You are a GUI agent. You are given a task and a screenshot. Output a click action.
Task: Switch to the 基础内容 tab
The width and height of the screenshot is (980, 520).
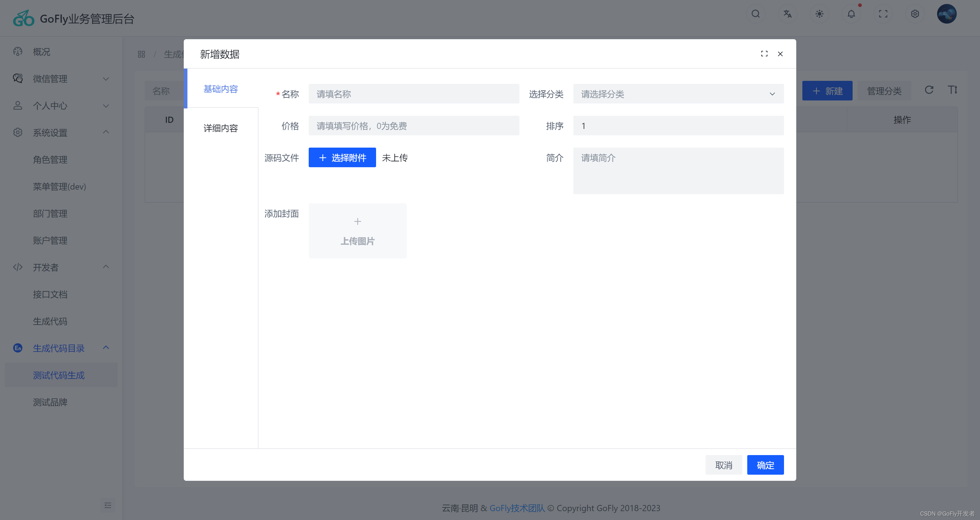(x=221, y=89)
